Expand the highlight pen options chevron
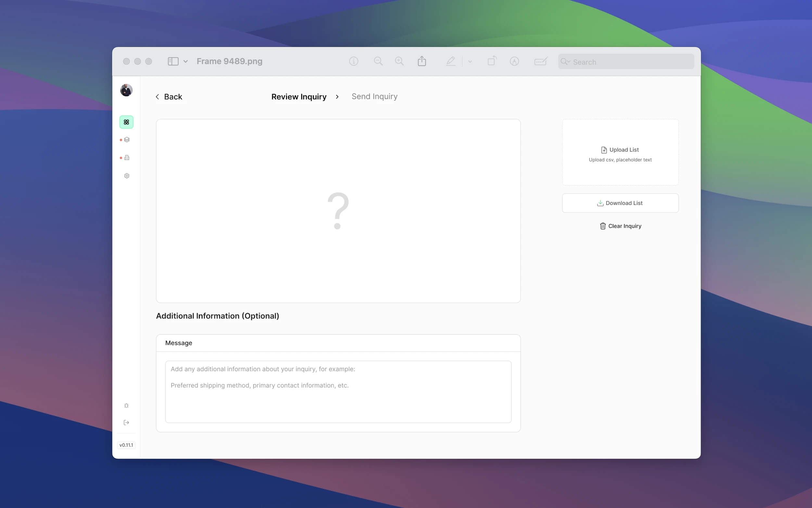Viewport: 812px width, 508px height. click(470, 61)
